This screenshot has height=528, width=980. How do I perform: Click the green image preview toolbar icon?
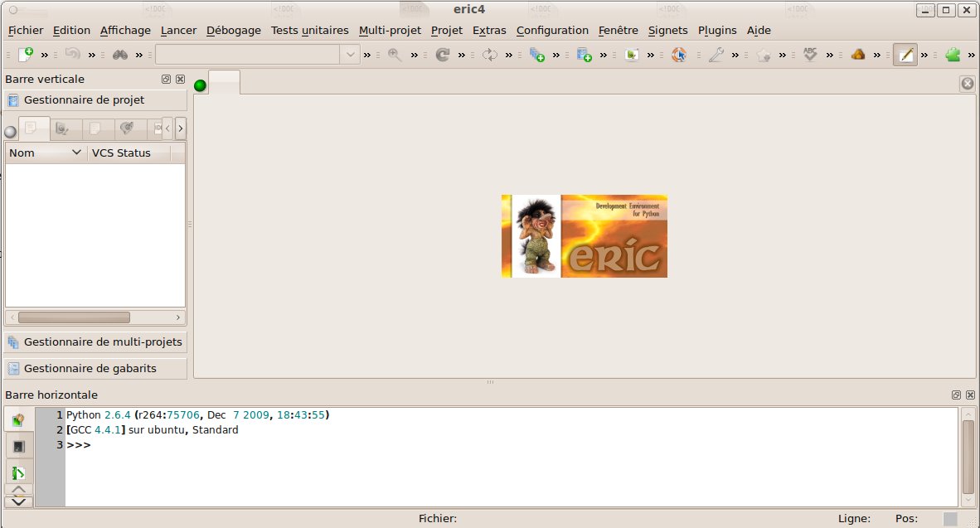(x=632, y=55)
